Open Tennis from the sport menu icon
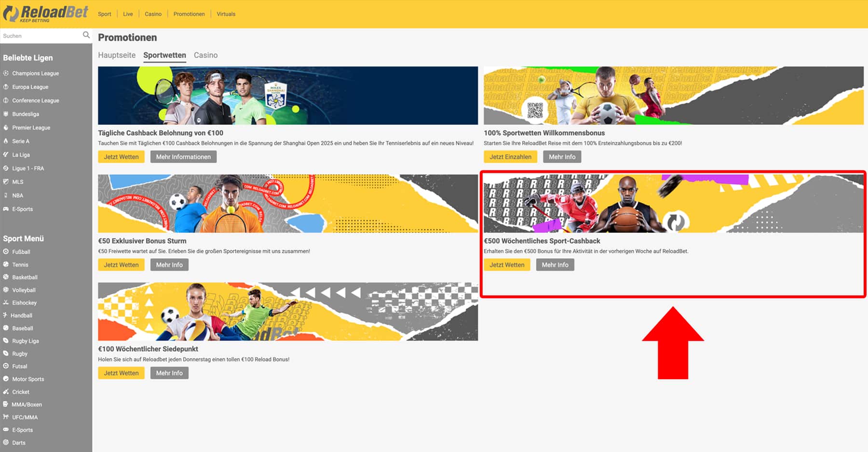The height and width of the screenshot is (452, 868). tap(6, 264)
